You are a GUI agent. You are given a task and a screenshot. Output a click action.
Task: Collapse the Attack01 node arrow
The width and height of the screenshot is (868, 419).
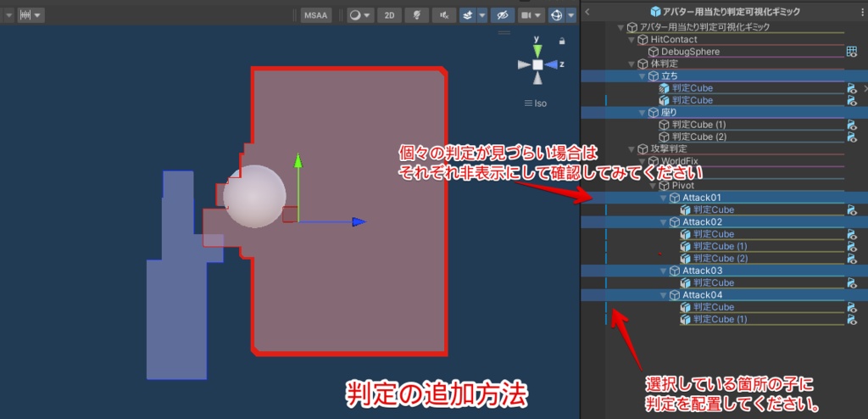[x=663, y=198]
